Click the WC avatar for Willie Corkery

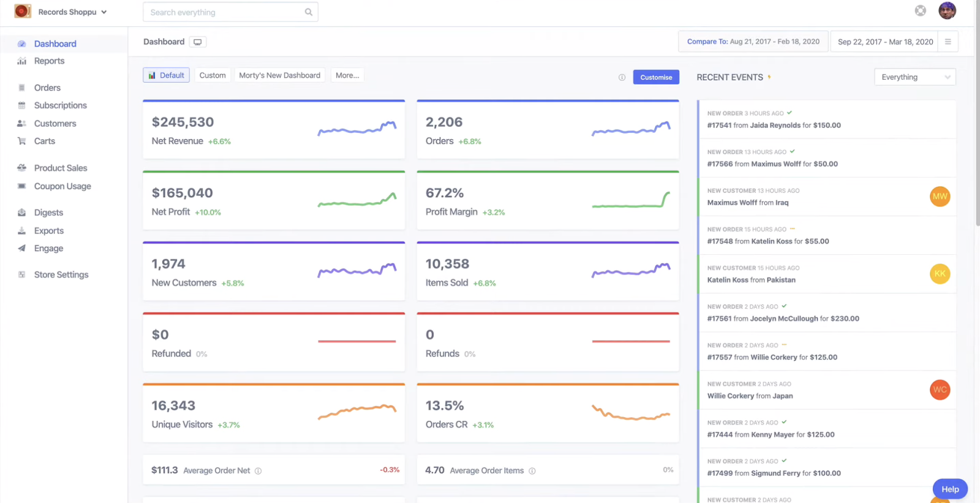(x=940, y=390)
